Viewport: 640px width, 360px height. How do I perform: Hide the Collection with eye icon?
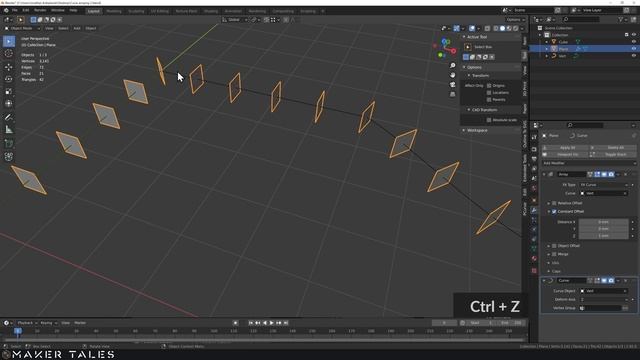click(x=633, y=35)
